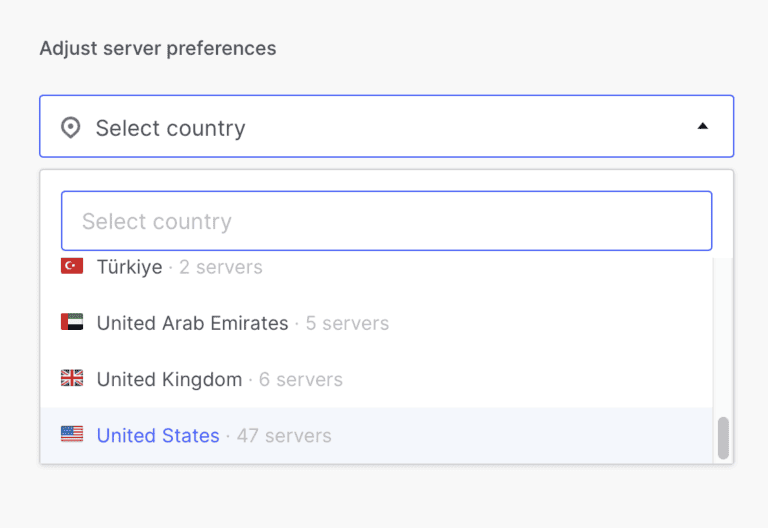This screenshot has height=528, width=768.
Task: Click the location pin icon
Action: tap(70, 128)
